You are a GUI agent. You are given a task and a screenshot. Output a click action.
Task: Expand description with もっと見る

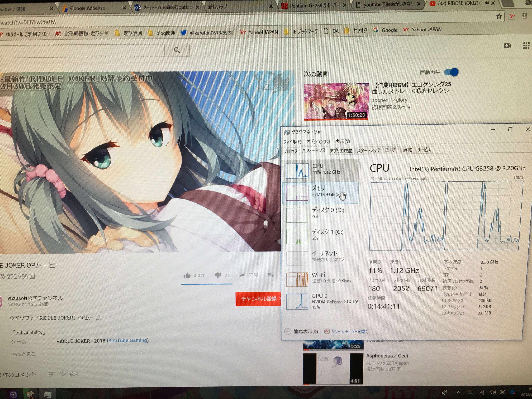(x=24, y=354)
